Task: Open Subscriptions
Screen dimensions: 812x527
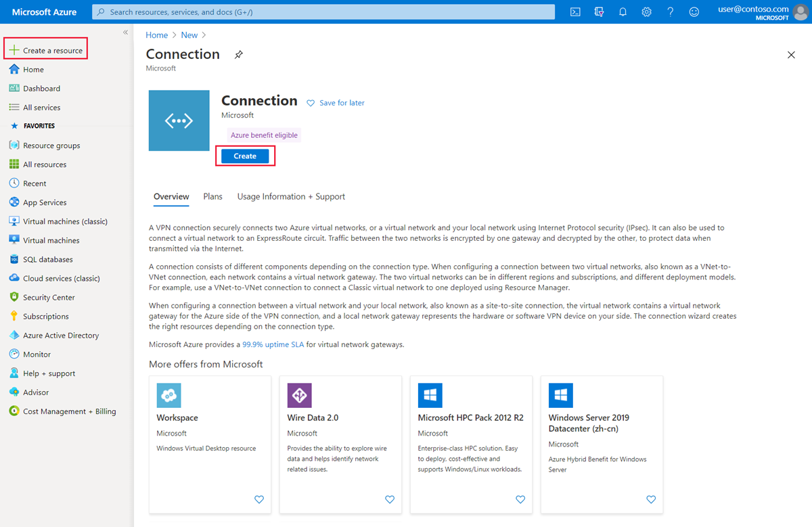Action: coord(39,316)
